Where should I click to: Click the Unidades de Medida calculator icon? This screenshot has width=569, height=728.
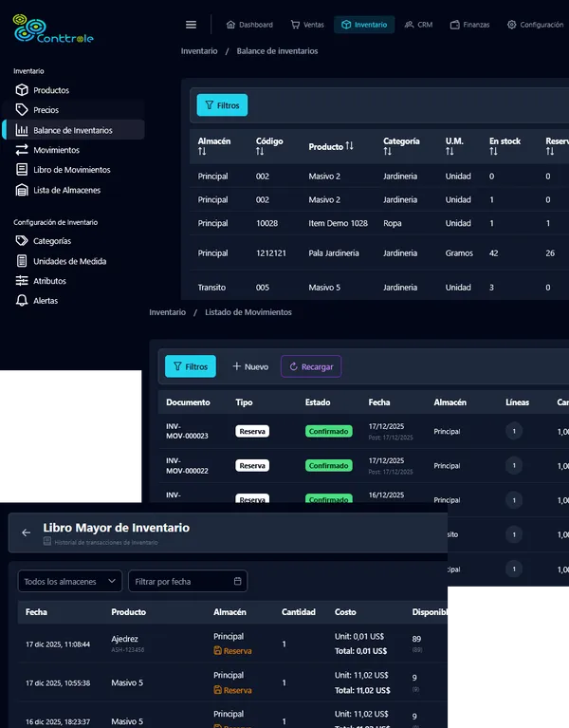point(22,261)
